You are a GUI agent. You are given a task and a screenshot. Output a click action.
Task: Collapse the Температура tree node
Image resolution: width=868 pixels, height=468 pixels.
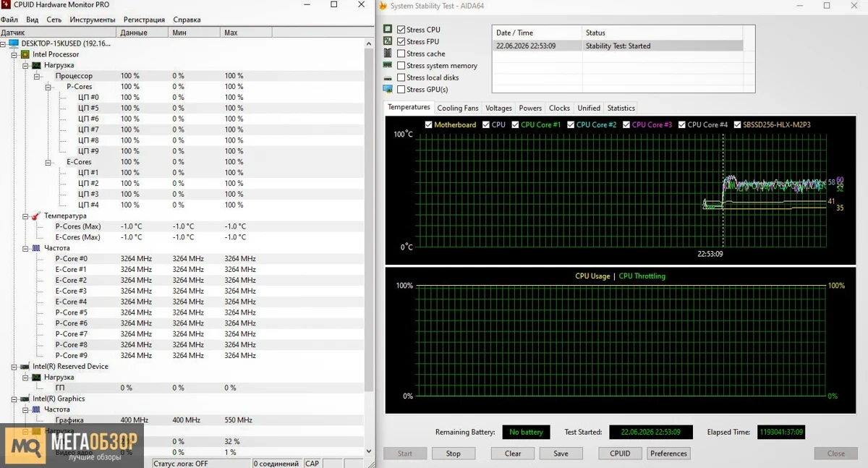coord(26,216)
